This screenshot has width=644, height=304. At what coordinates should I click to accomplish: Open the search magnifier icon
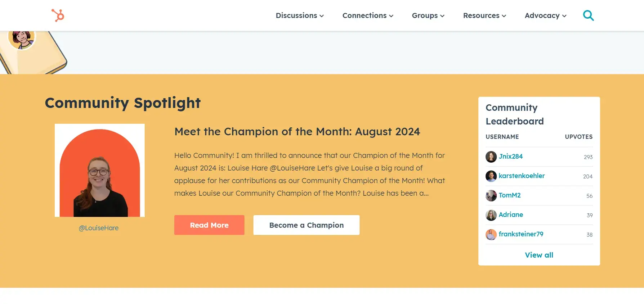pos(589,15)
